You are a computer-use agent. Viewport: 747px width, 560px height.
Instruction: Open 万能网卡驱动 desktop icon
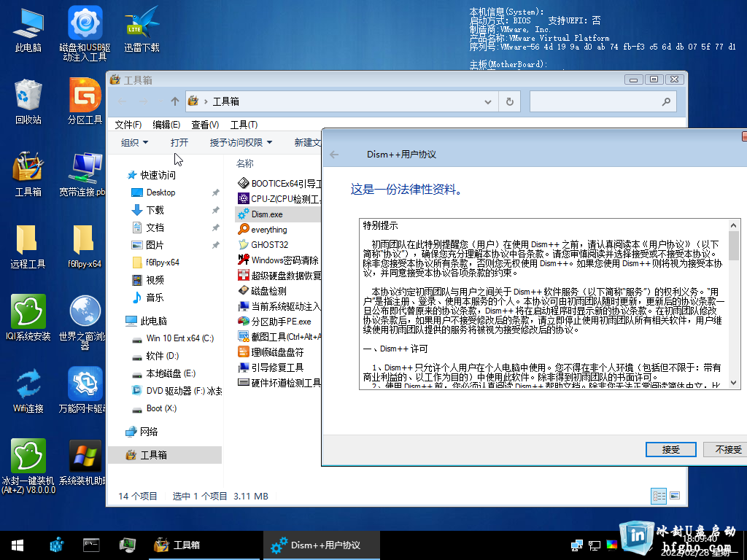click(x=83, y=391)
